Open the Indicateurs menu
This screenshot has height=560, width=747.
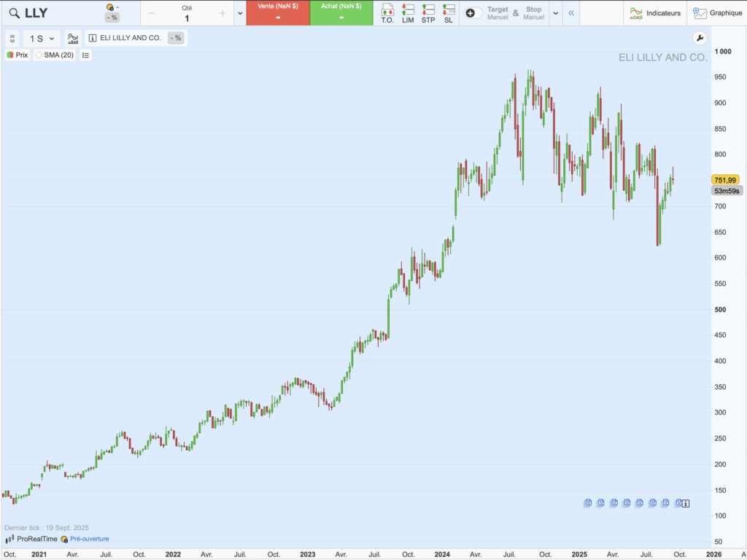pos(657,12)
